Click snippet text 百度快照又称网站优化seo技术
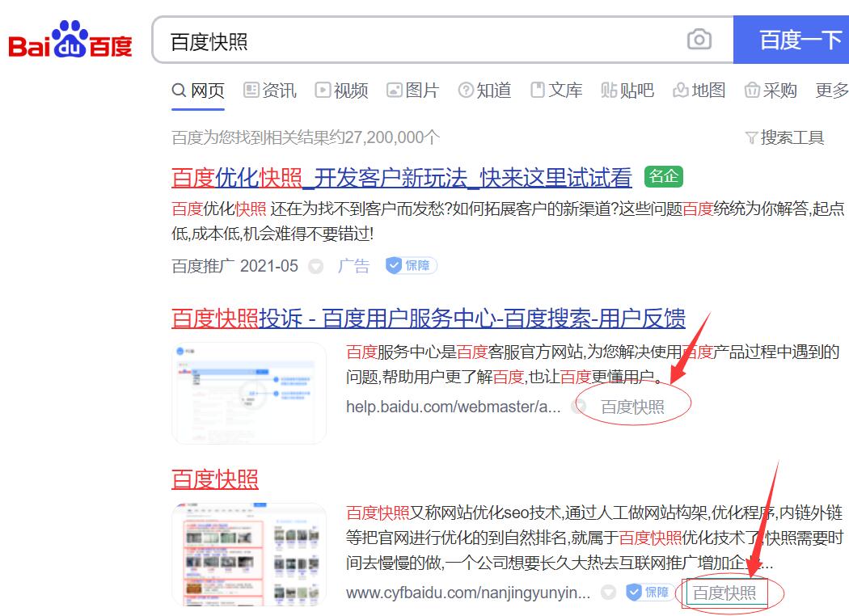The height and width of the screenshot is (616, 849). [x=594, y=538]
